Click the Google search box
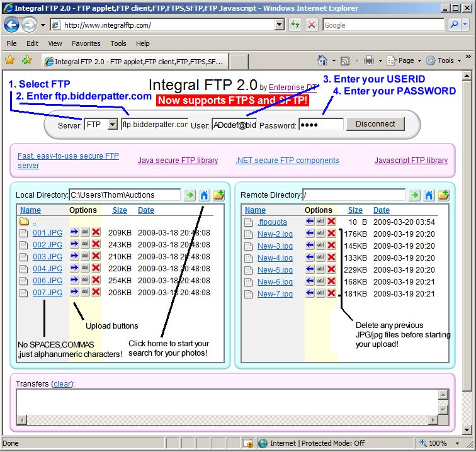The width and height of the screenshot is (476, 452). [383, 25]
